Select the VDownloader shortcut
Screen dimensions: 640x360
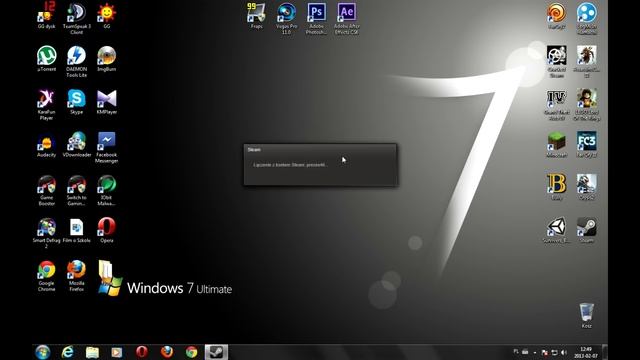pyautogui.click(x=77, y=144)
